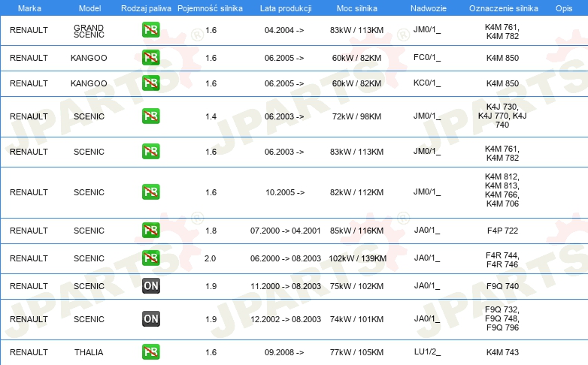
Task: Click RENAULT in the GRAND SCENIC row
Action: 29,30
